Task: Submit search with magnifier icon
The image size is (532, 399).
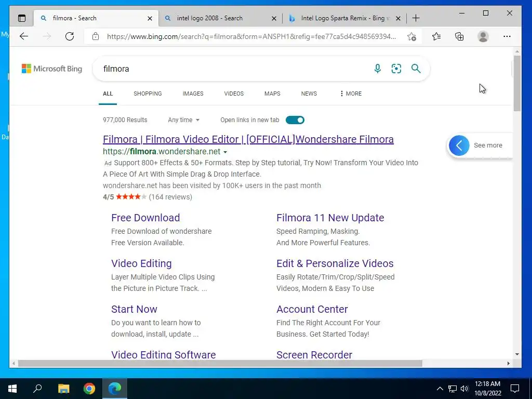Action: coord(416,69)
